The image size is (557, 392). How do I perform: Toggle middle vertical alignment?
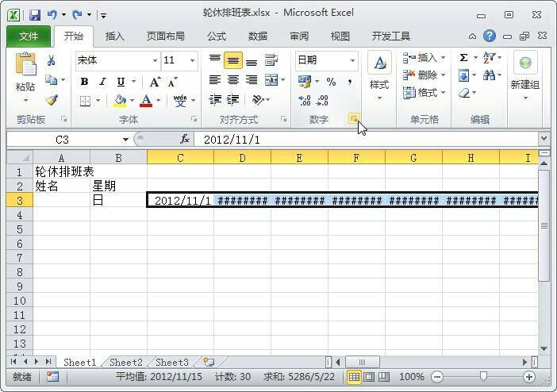(233, 60)
